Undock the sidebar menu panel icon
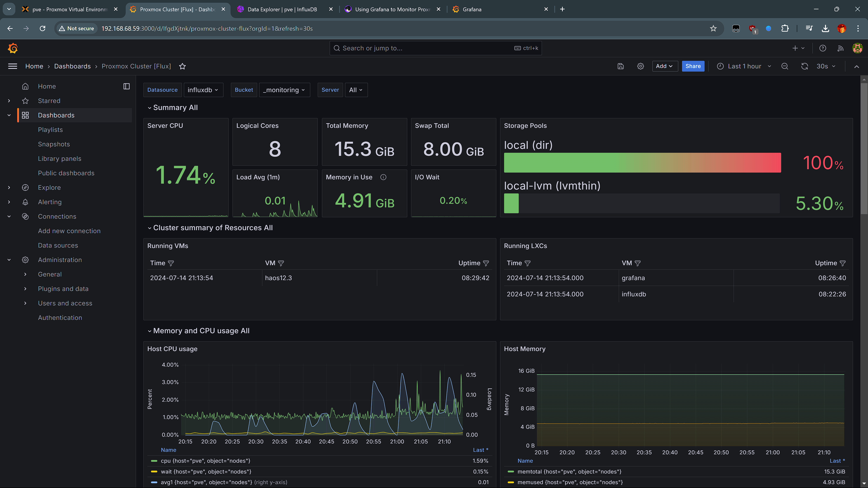This screenshot has height=488, width=868. pyautogui.click(x=126, y=86)
